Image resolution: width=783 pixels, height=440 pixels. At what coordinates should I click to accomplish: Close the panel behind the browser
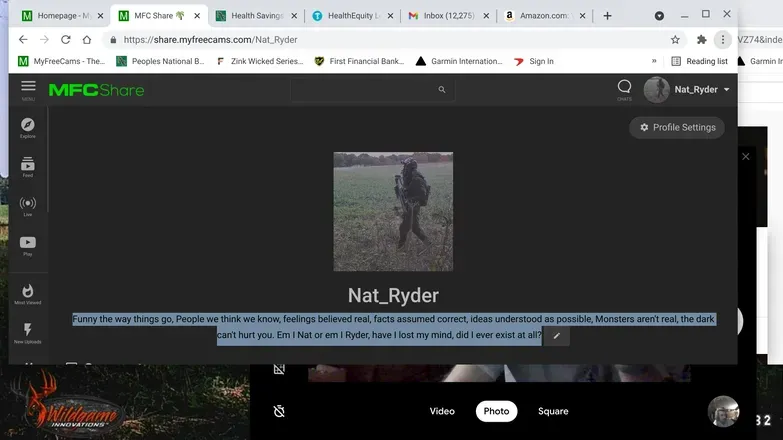click(746, 156)
